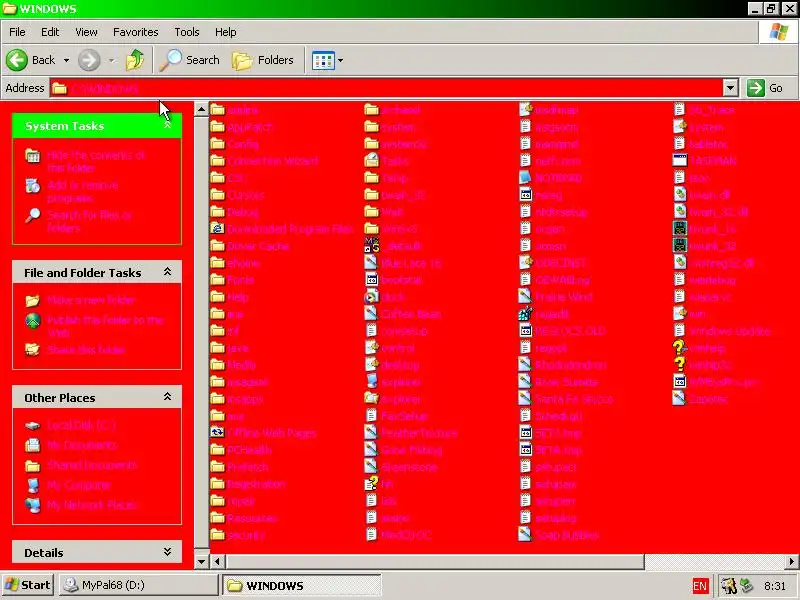This screenshot has width=800, height=600.
Task: Select the Zapotec bitmap icon
Action: (680, 399)
